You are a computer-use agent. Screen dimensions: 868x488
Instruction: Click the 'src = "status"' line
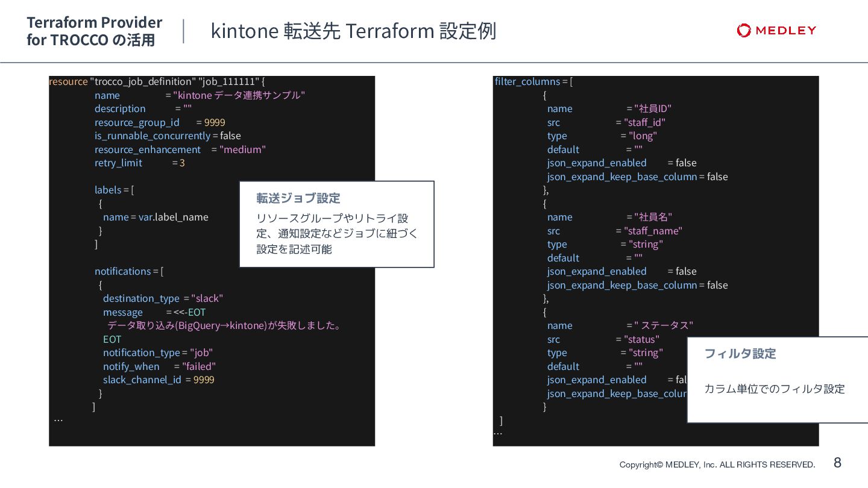click(603, 339)
